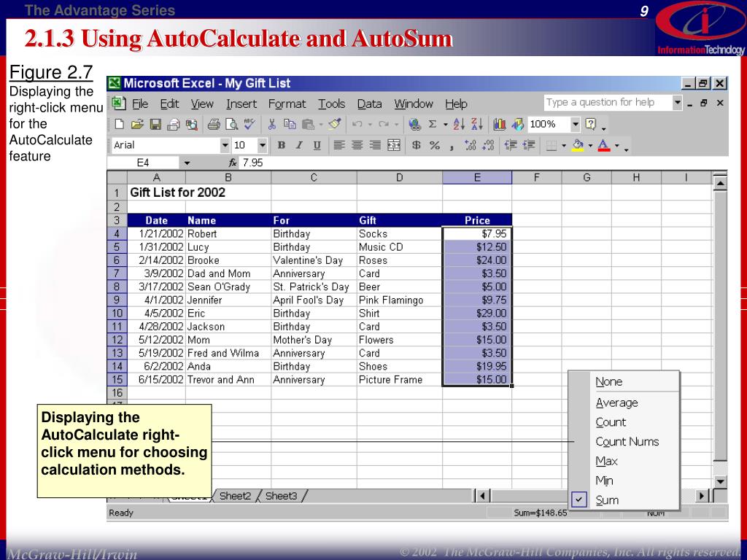
Task: Toggle Bold formatting
Action: 281,145
